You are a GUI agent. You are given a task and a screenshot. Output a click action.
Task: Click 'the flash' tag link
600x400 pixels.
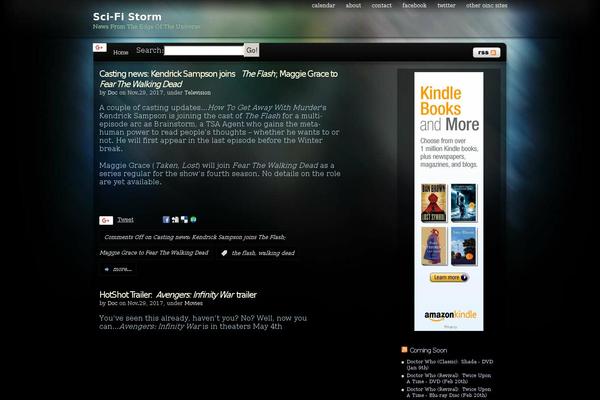[x=243, y=253]
